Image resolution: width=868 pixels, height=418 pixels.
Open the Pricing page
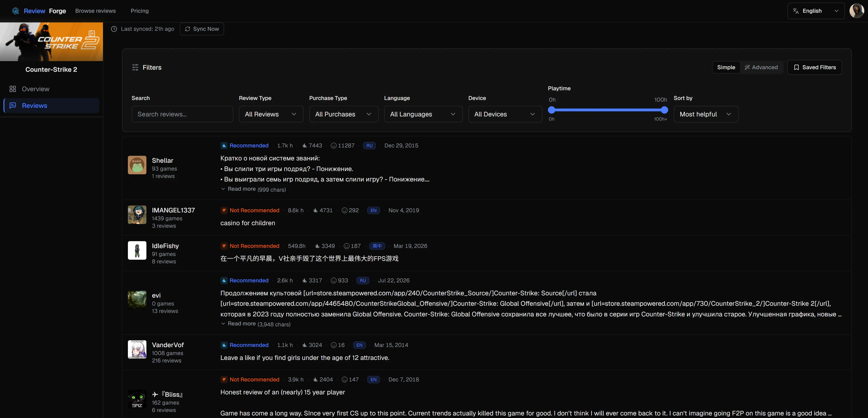(139, 11)
